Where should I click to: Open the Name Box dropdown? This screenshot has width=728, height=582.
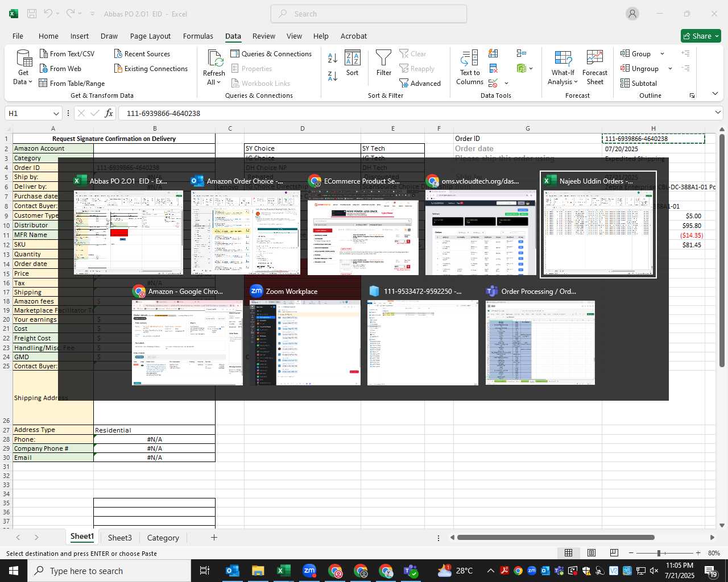point(56,113)
